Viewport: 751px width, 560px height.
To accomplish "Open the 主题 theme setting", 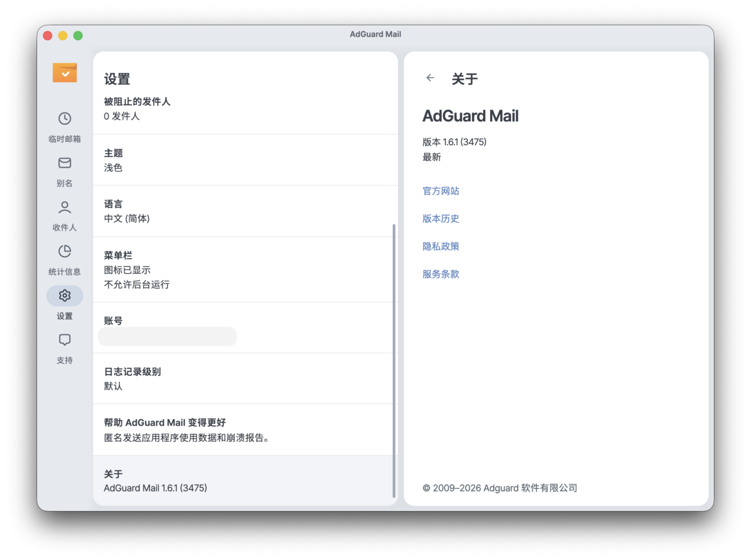I will (246, 160).
